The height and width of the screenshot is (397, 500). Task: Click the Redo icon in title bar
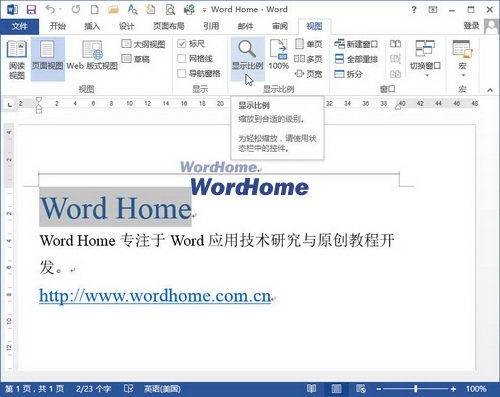pos(76,9)
